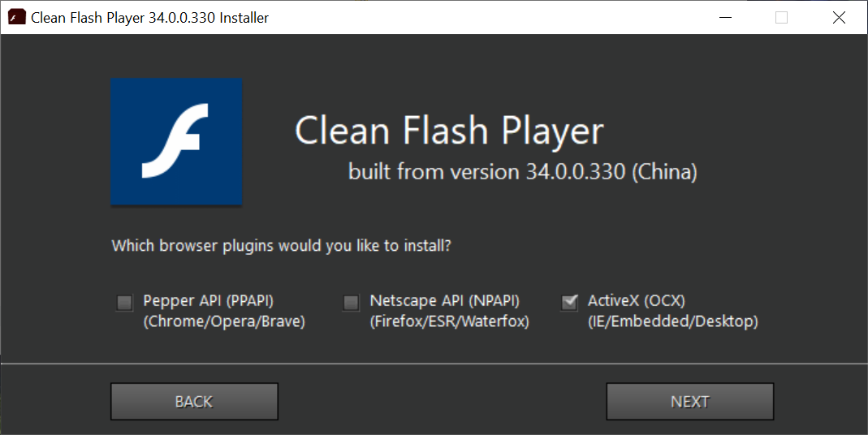Viewport: 868px width, 435px height.
Task: Click the (IE/Embedded/Desktop) description text
Action: [x=672, y=321]
